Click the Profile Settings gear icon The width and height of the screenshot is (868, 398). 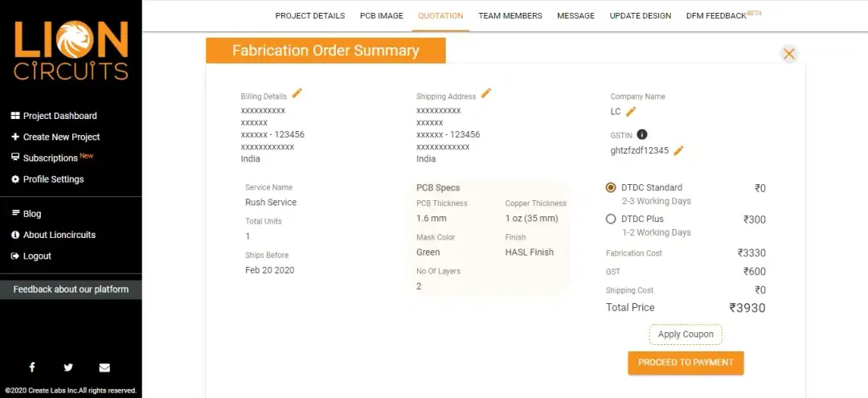[15, 179]
